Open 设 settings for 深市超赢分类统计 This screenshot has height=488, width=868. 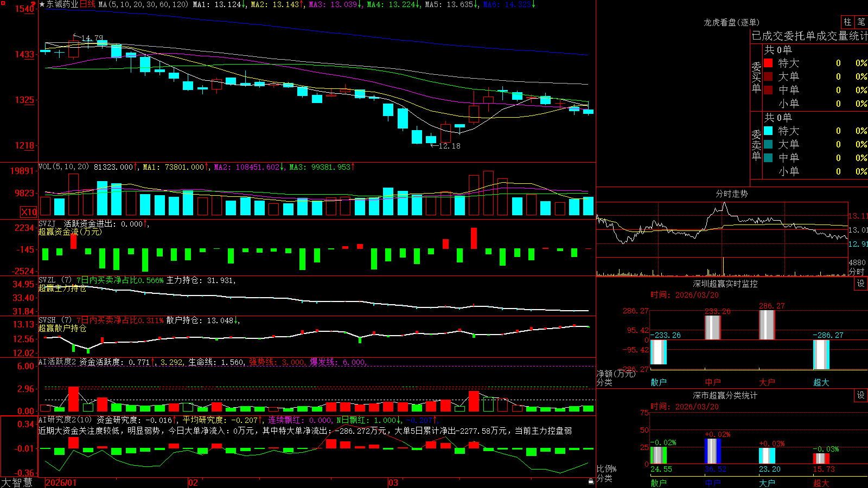[861, 395]
